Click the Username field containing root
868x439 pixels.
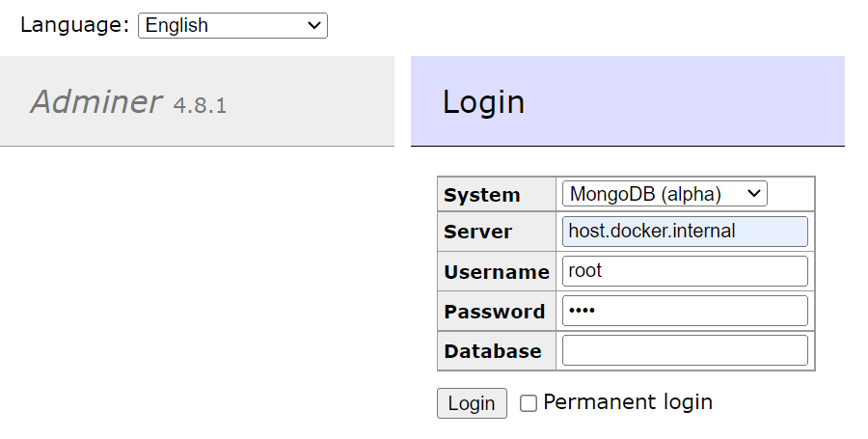pos(685,271)
